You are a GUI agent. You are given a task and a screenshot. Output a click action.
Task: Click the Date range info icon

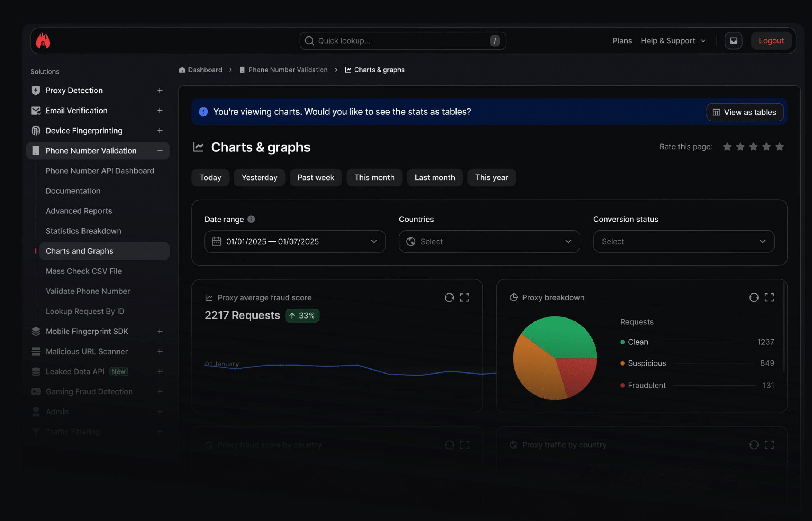click(x=251, y=219)
